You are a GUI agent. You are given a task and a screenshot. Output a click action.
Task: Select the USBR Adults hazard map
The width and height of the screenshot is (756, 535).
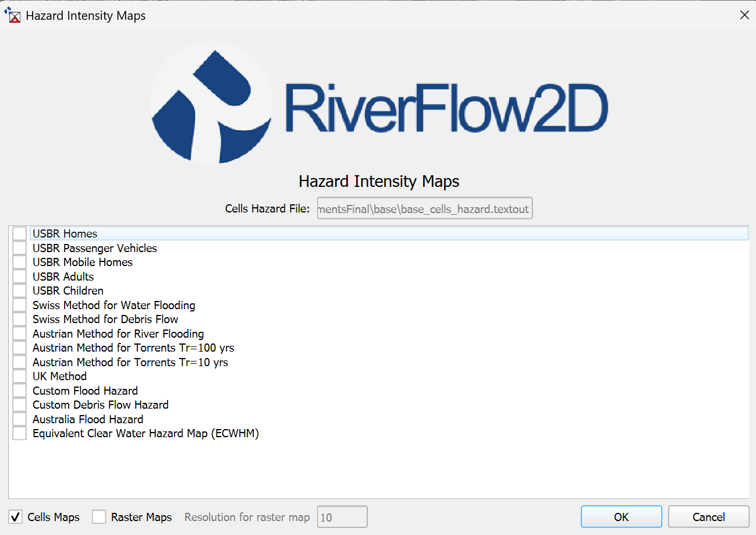(x=20, y=277)
